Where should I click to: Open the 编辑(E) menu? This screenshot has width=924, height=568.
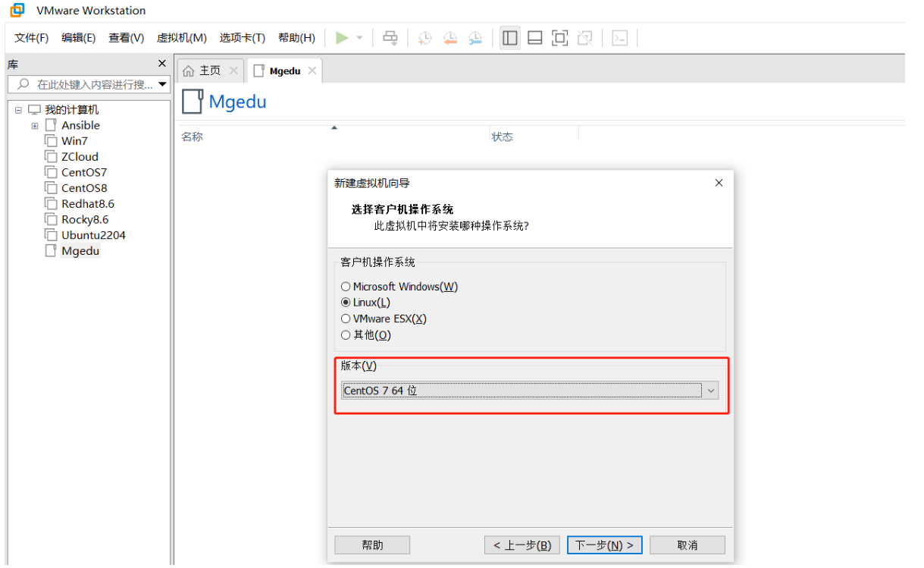click(79, 38)
